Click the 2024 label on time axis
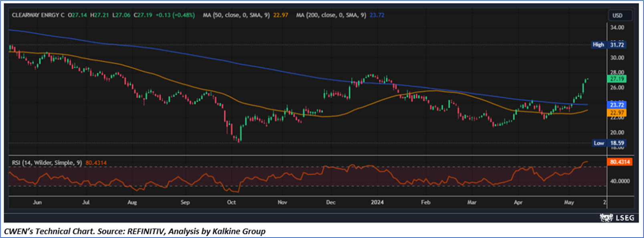 377,202
